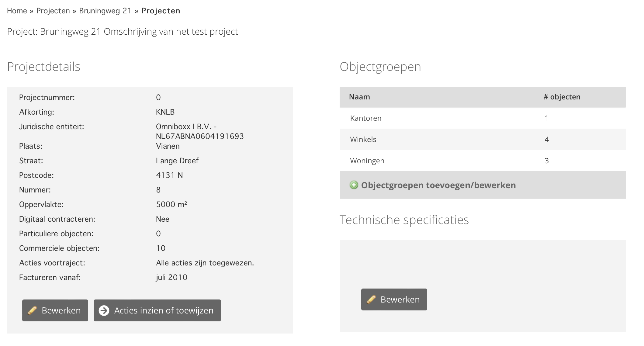644x346 pixels.
Task: Sort by # objecten column header
Action: point(562,97)
